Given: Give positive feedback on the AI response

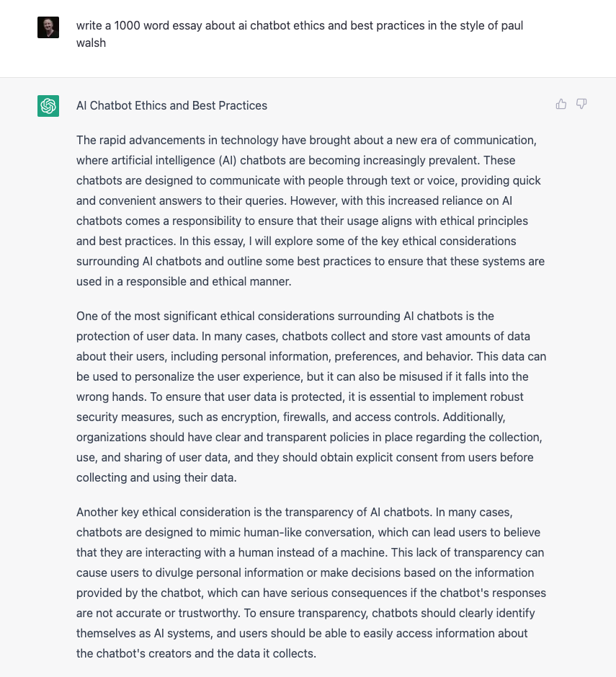Looking at the screenshot, I should (x=561, y=104).
